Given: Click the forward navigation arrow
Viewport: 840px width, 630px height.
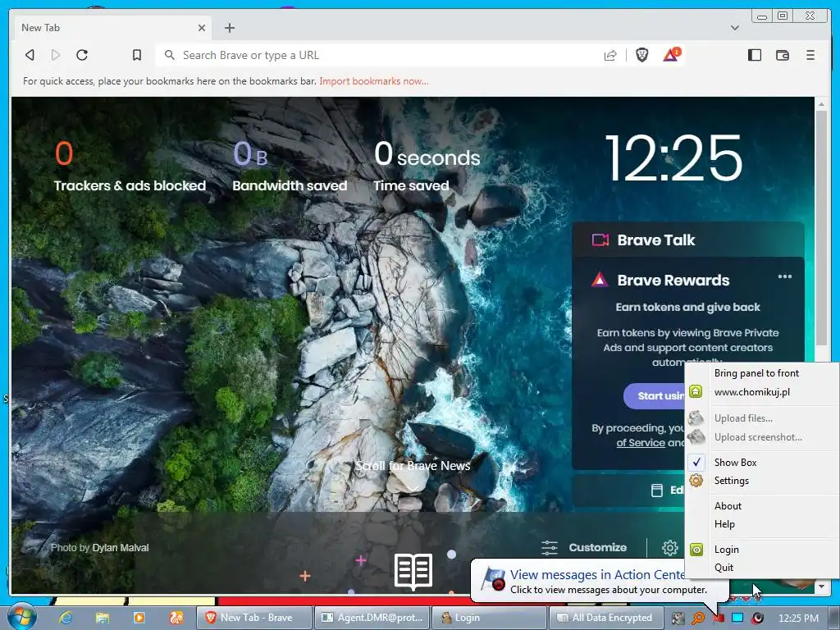Looking at the screenshot, I should tap(55, 55).
